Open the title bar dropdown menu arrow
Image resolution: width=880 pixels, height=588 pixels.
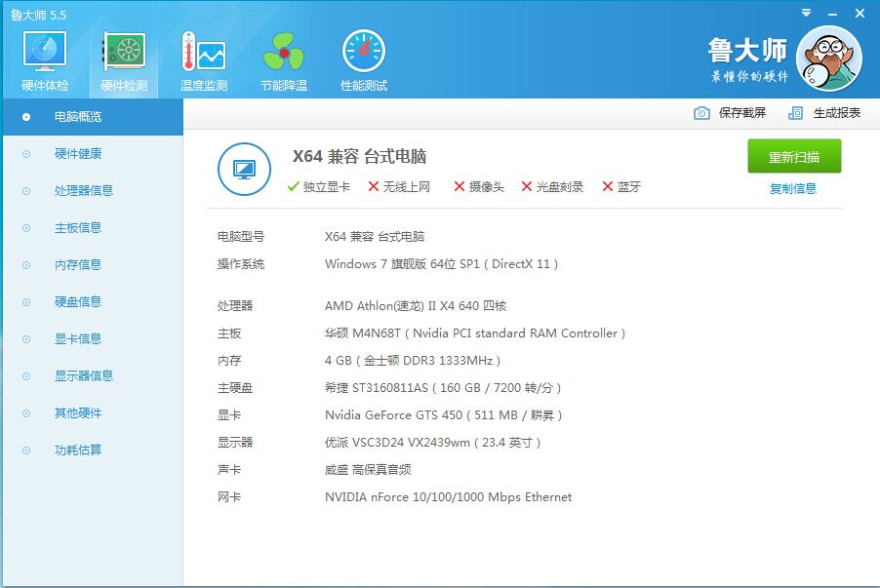(807, 13)
